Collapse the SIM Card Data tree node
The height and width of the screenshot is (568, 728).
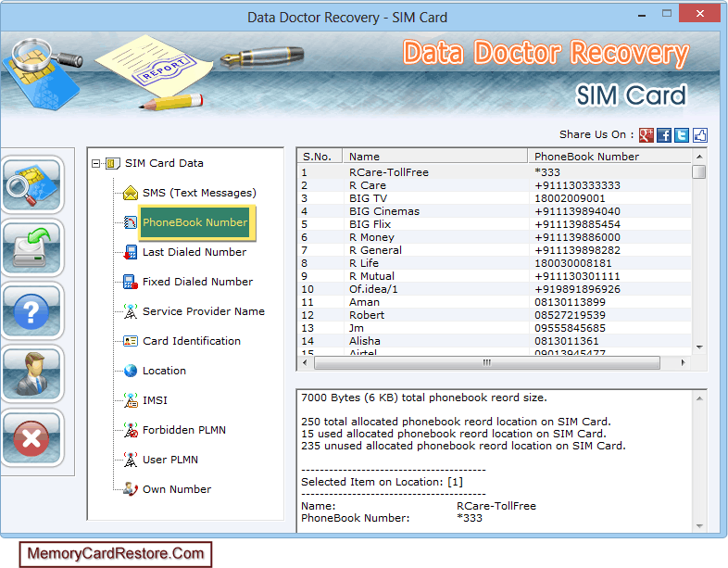95,163
